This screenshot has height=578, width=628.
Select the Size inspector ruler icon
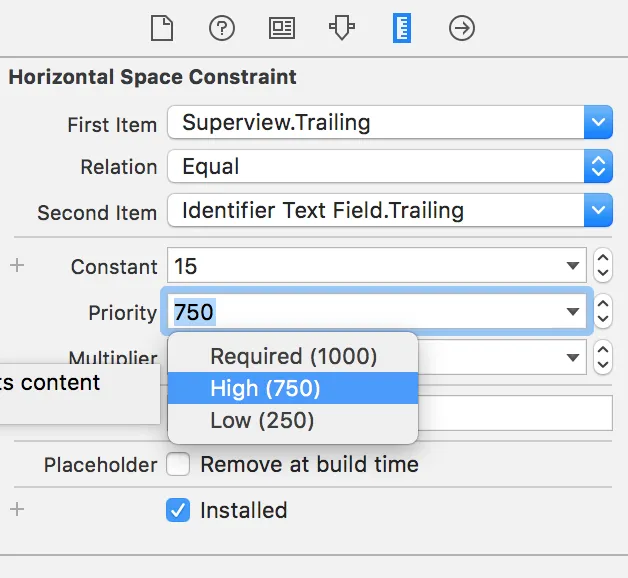pyautogui.click(x=402, y=28)
